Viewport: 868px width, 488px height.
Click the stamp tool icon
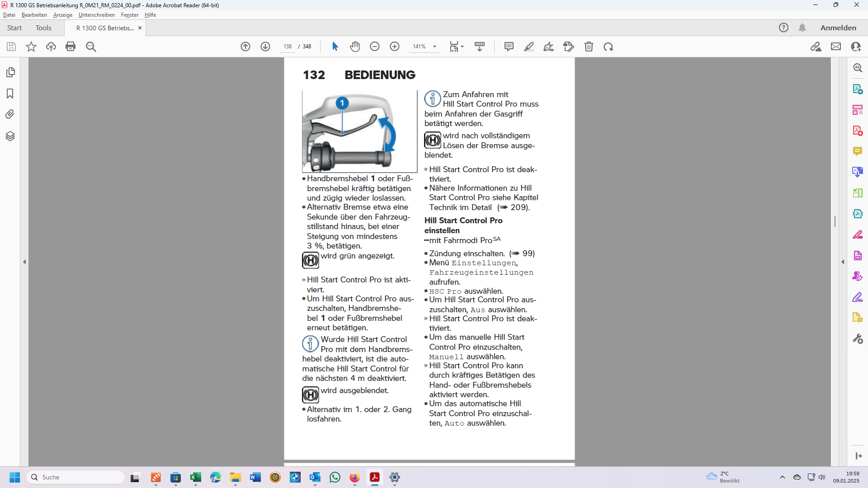pyautogui.click(x=569, y=47)
